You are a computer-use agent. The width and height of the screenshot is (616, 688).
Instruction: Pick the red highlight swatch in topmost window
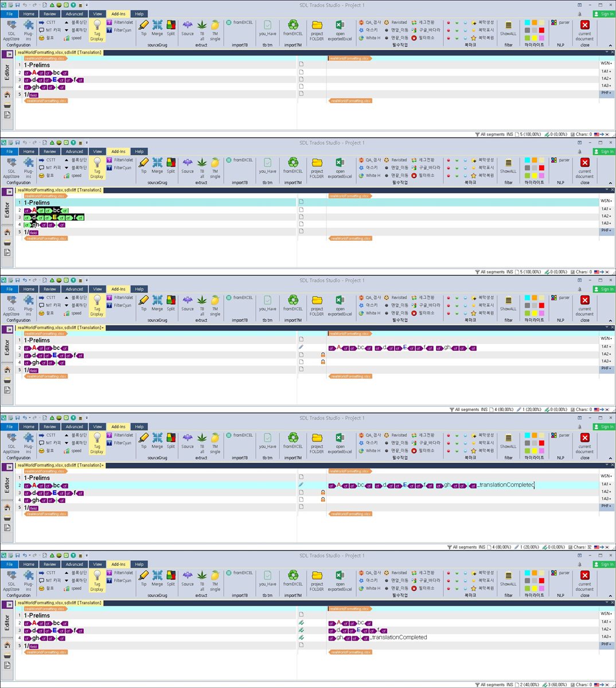pos(541,31)
